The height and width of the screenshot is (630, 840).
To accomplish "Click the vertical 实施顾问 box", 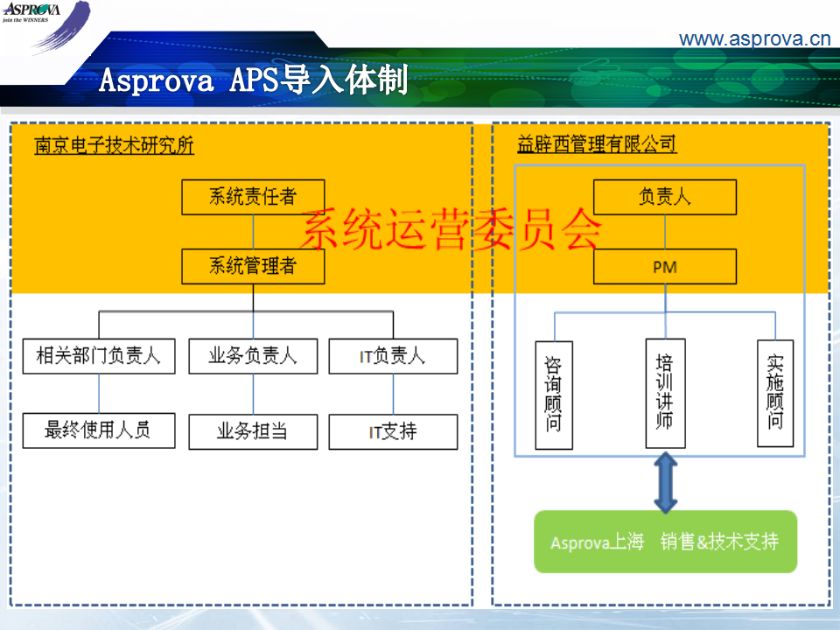I will click(x=775, y=393).
